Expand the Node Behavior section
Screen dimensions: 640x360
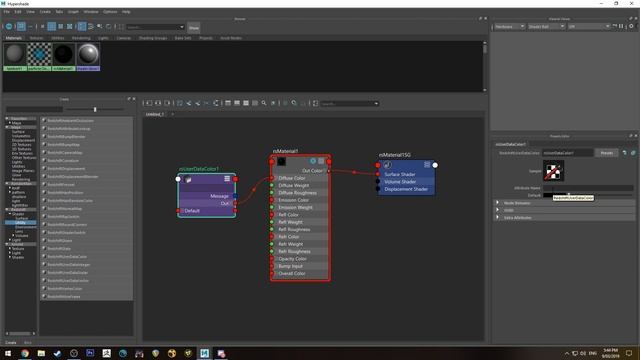pos(498,202)
